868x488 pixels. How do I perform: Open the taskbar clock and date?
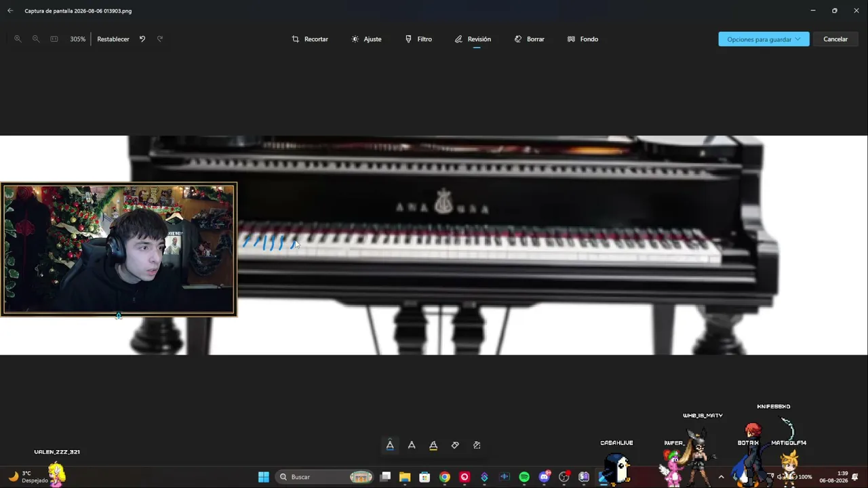834,477
